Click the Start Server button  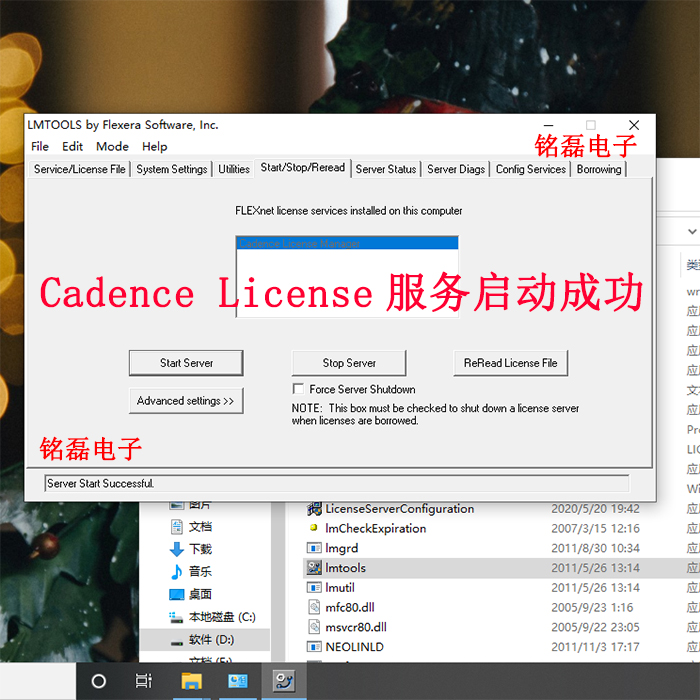click(x=186, y=363)
